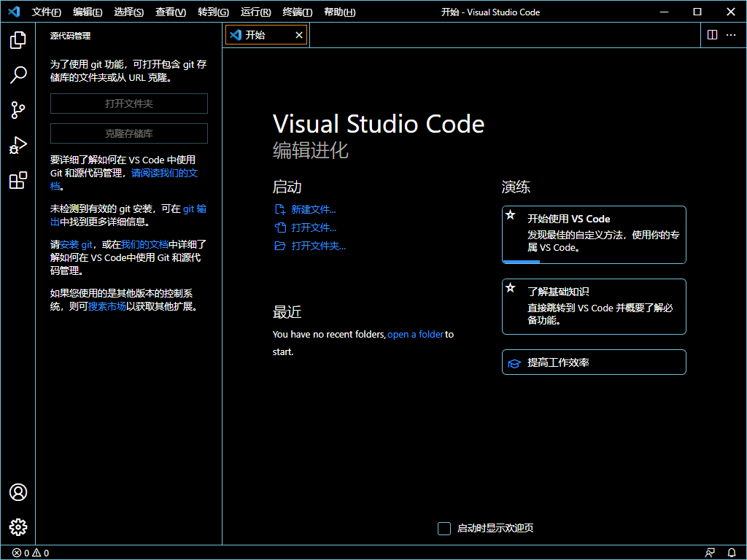Select the Source Control branch icon
The height and width of the screenshot is (560, 747).
pos(18,110)
